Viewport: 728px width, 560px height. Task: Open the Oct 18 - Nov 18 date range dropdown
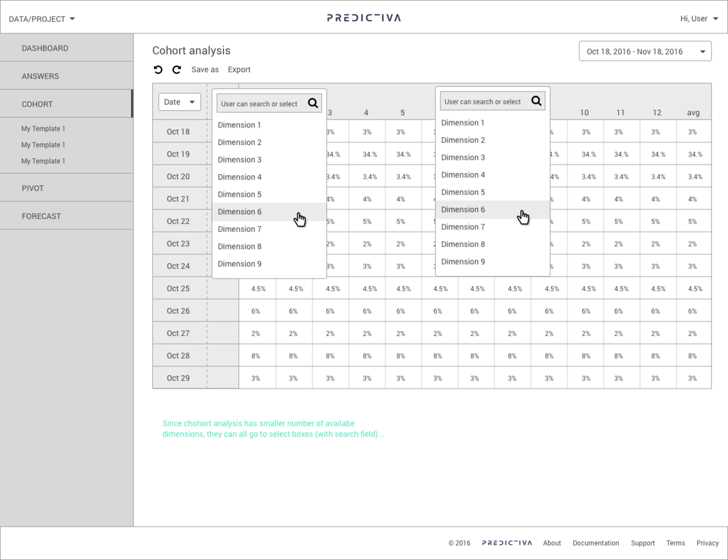point(645,51)
